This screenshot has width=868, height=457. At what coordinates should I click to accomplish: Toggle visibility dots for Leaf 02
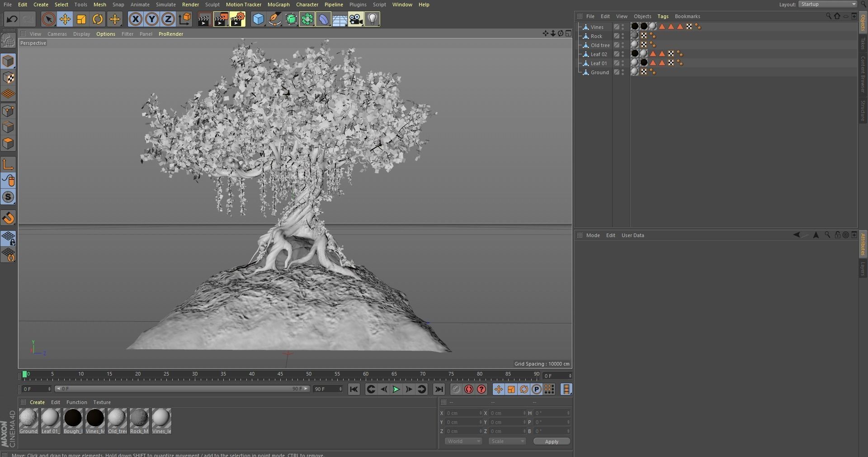(623, 54)
